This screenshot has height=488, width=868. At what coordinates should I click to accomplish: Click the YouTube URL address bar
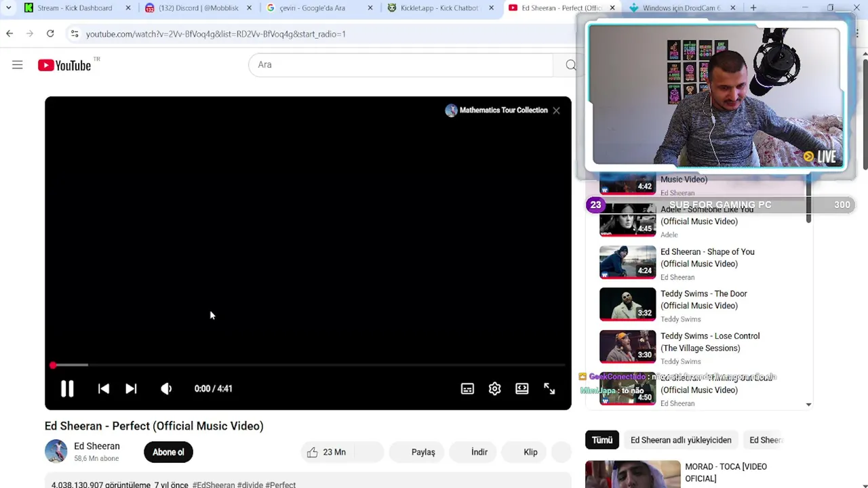(x=216, y=34)
